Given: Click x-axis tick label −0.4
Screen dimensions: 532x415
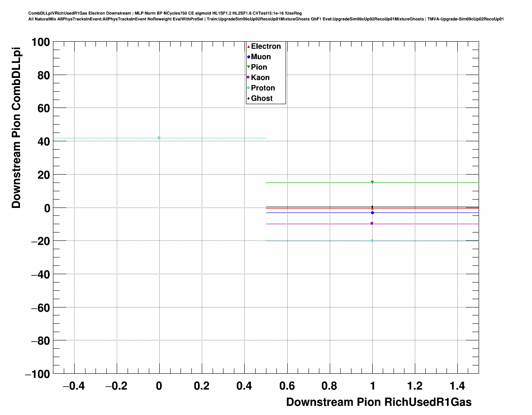Looking at the screenshot, I should tap(74, 386).
